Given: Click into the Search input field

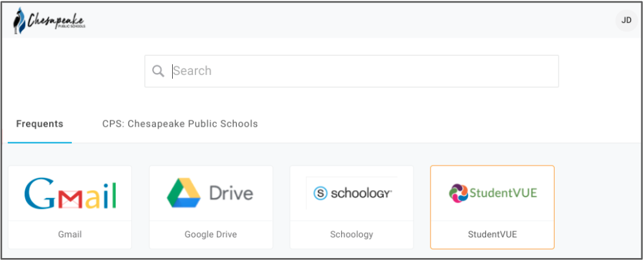Looking at the screenshot, I should [x=351, y=71].
